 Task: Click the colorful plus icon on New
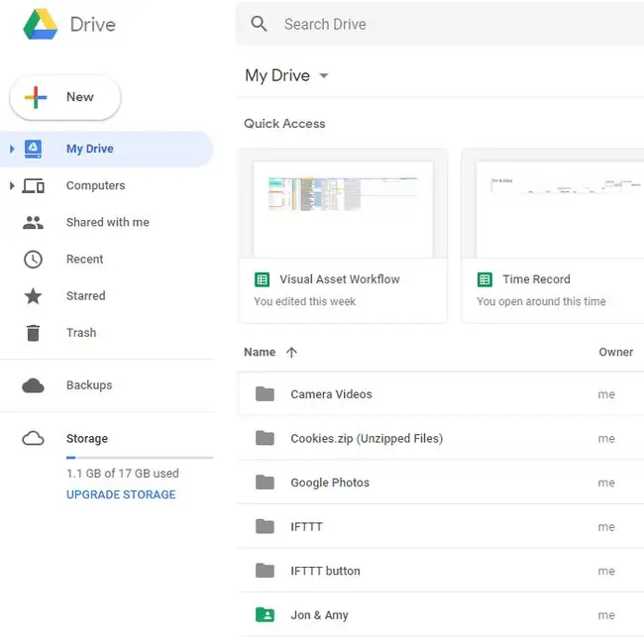(36, 97)
